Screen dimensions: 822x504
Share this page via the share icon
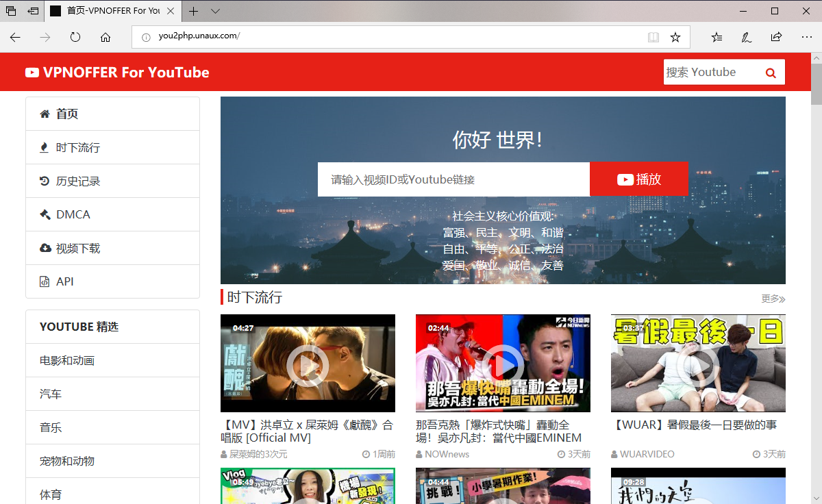776,37
